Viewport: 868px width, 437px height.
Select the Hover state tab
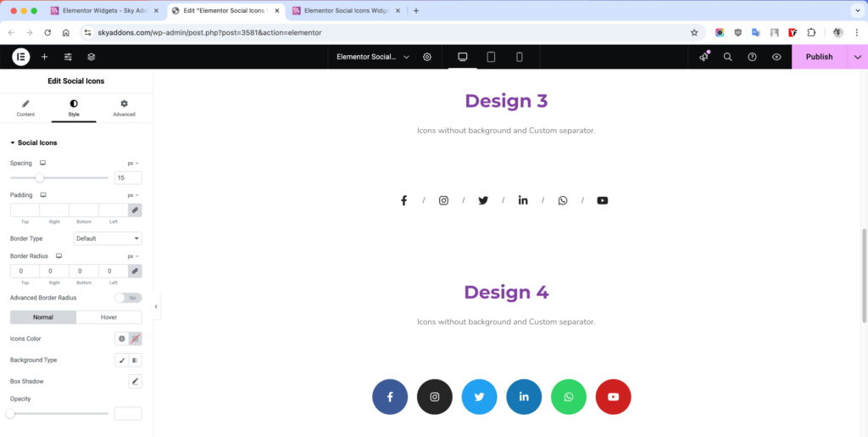109,317
